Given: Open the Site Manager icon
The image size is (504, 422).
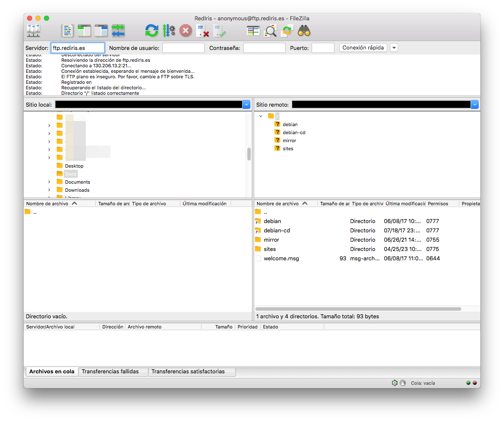Looking at the screenshot, I should pos(33,30).
